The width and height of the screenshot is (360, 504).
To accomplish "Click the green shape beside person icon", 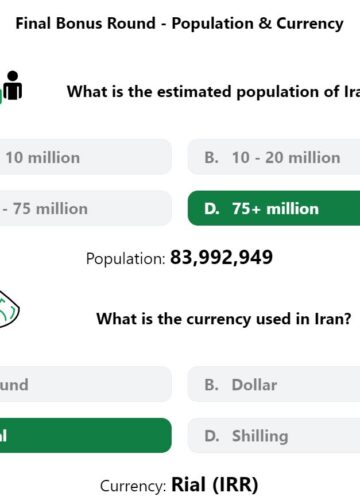I will point(1,94).
